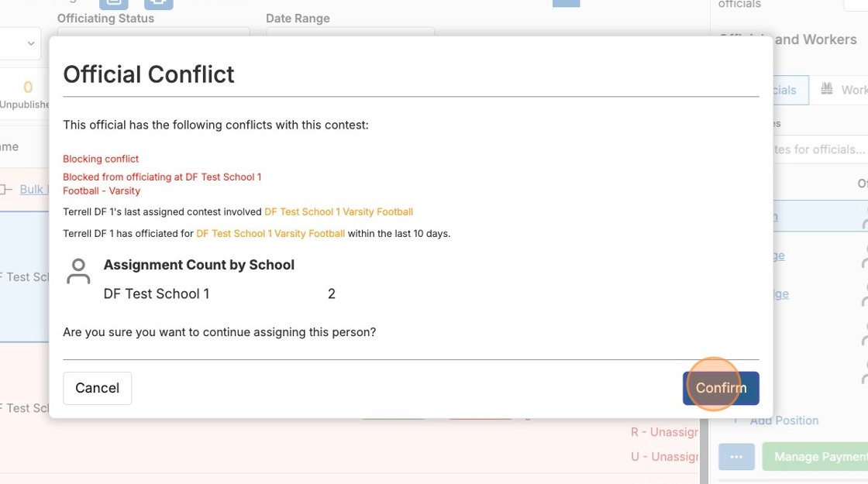This screenshot has width=868, height=484.
Task: Click the Unpublished count of 0
Action: pos(28,88)
